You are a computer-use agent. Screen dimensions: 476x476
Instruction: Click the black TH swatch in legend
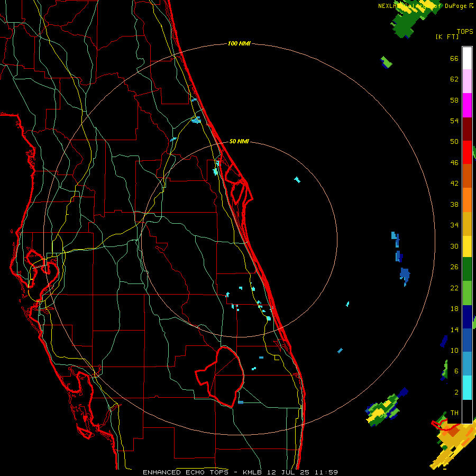coord(467,411)
